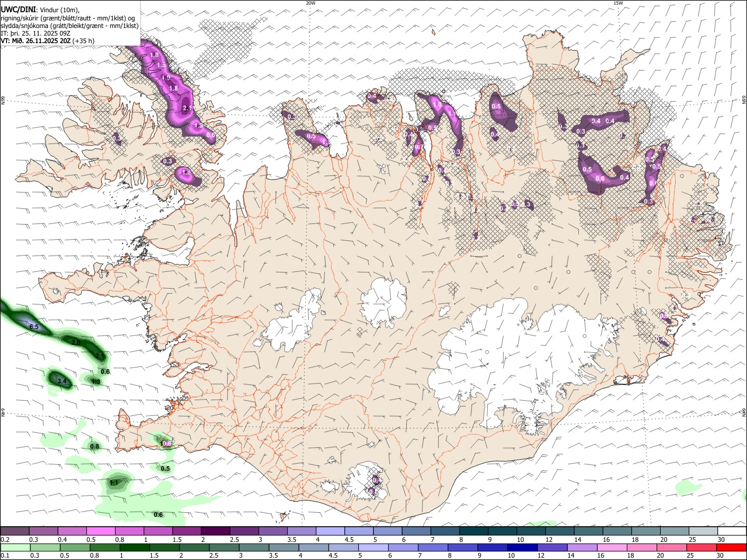The height and width of the screenshot is (560, 747).
Task: Click the 15W longitude label
Action: (x=618, y=3)
